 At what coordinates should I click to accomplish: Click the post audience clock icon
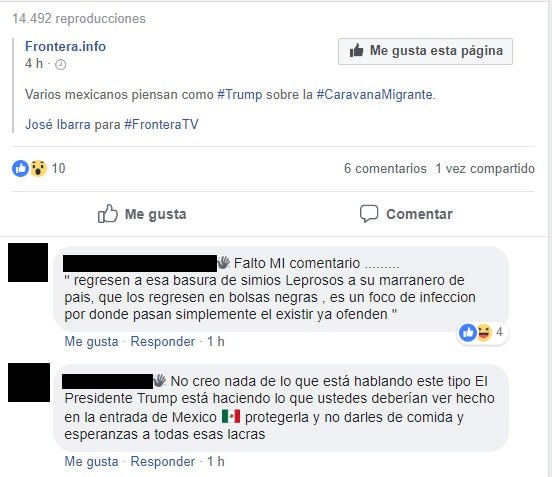coord(61,65)
